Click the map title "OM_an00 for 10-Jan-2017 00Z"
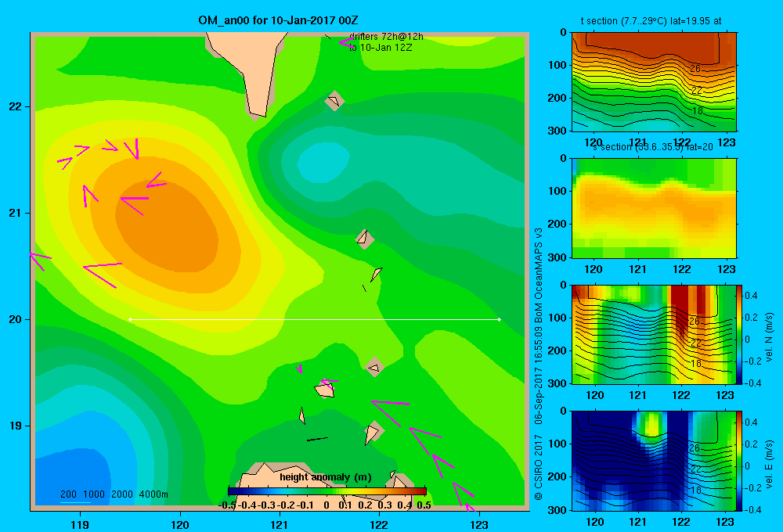Viewport: 783px width, 532px height. coord(278,20)
